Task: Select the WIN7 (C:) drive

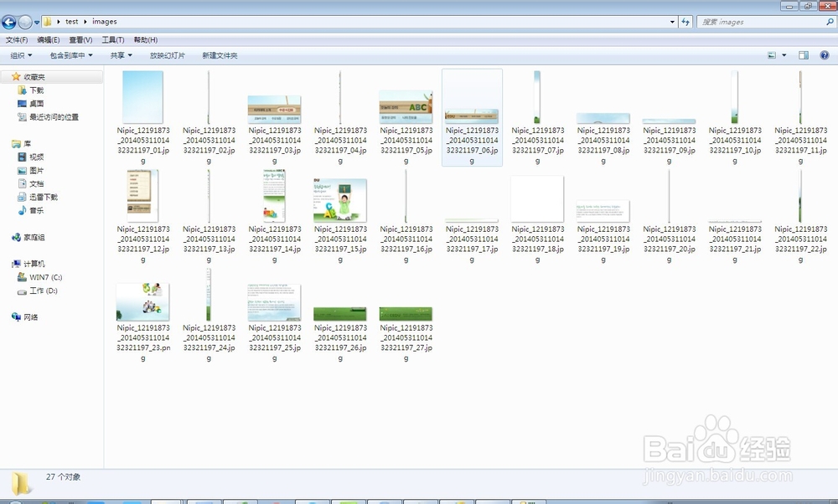Action: click(45, 277)
